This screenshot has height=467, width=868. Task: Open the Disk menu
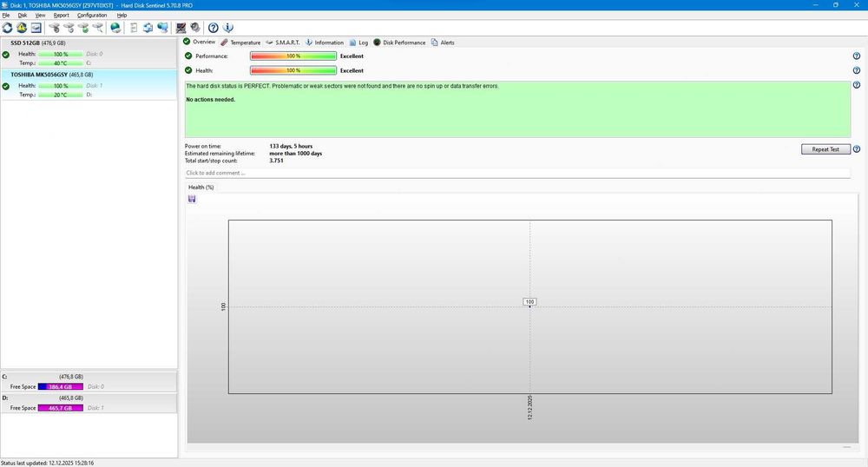23,15
